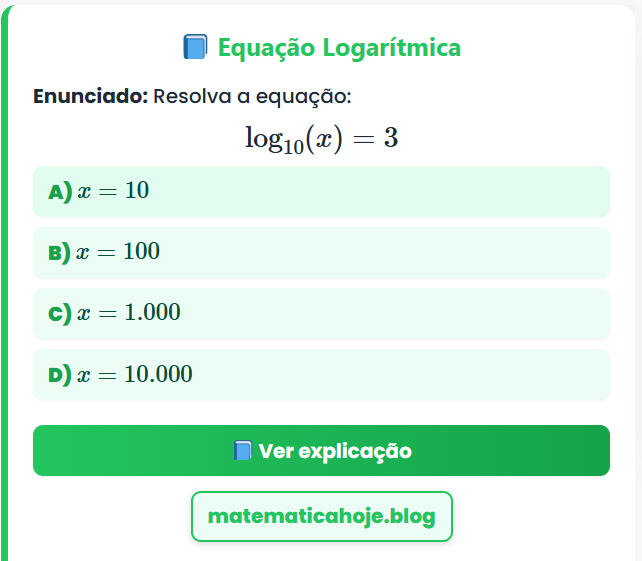
Task: Click the green letter A) label
Action: tap(60, 191)
